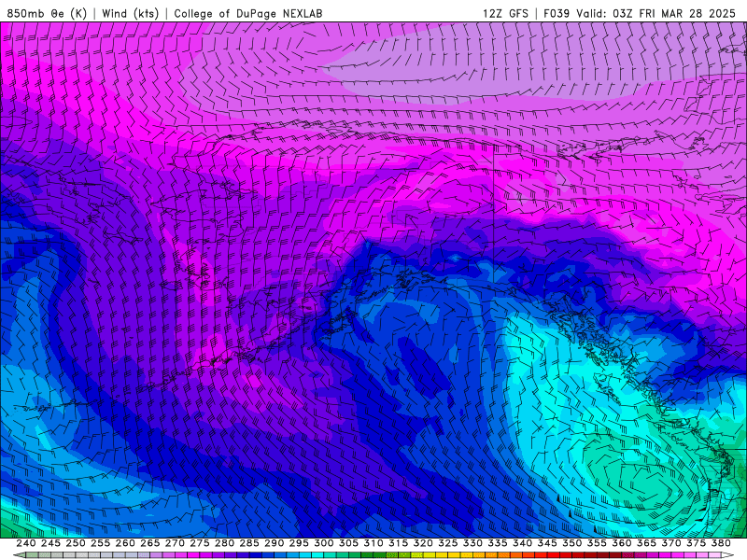The image size is (747, 560).
Task: Click the 340 value on the color scale
Action: click(522, 543)
